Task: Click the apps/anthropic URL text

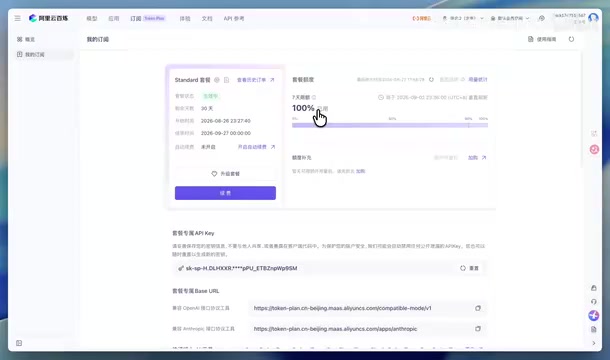Action: tap(335, 329)
